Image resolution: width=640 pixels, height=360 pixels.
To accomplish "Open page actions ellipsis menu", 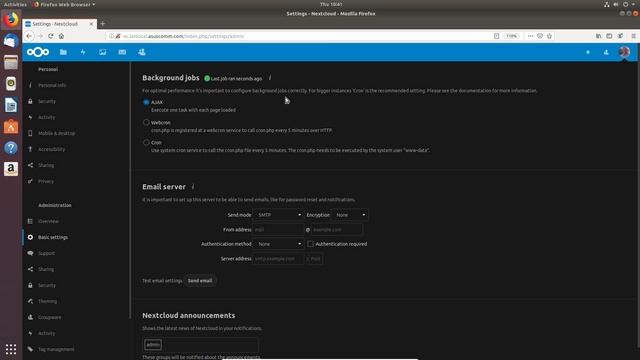I will tap(530, 36).
